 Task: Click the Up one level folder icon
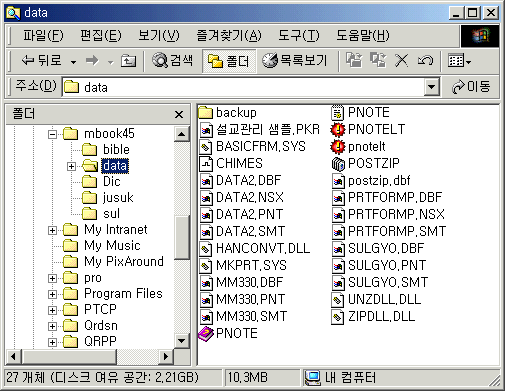[128, 61]
